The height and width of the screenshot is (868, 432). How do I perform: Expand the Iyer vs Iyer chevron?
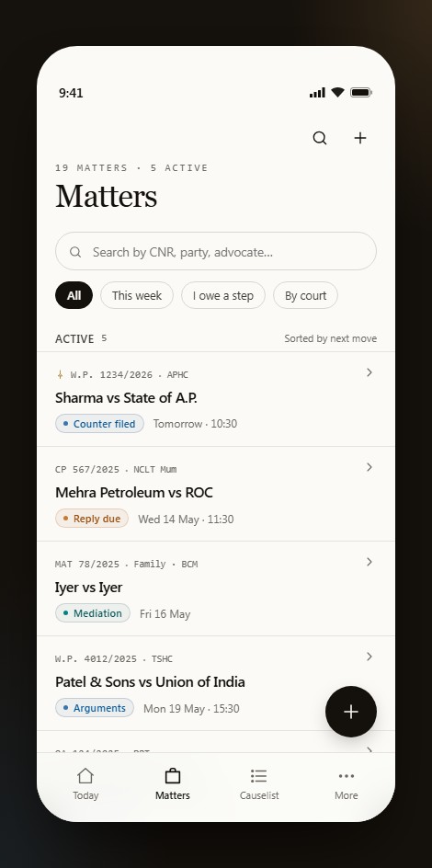[369, 562]
